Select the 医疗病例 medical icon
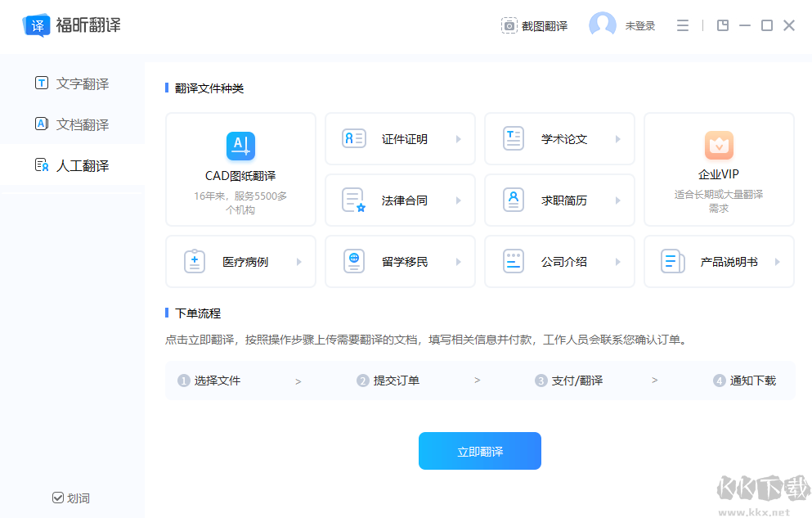 coord(195,260)
